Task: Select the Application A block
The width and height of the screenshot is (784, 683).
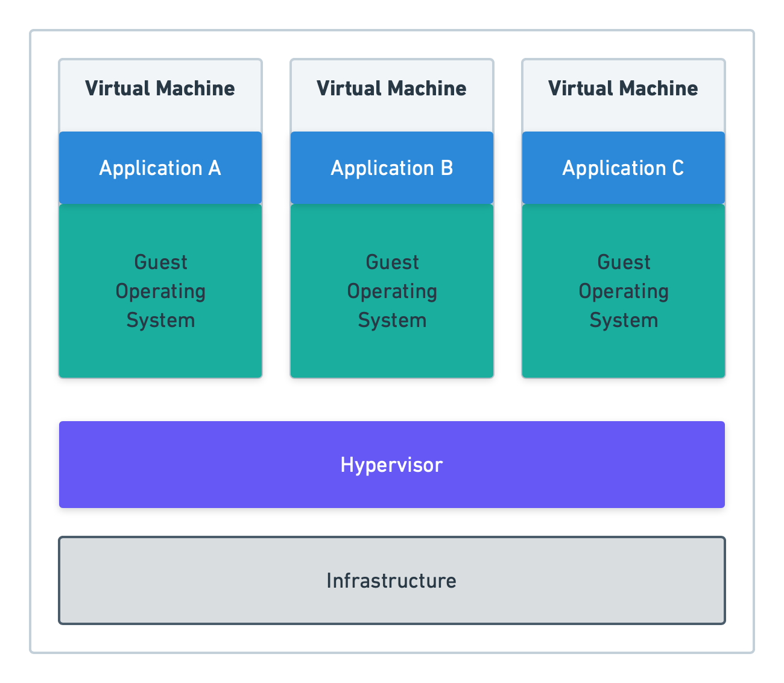Action: pyautogui.click(x=160, y=168)
